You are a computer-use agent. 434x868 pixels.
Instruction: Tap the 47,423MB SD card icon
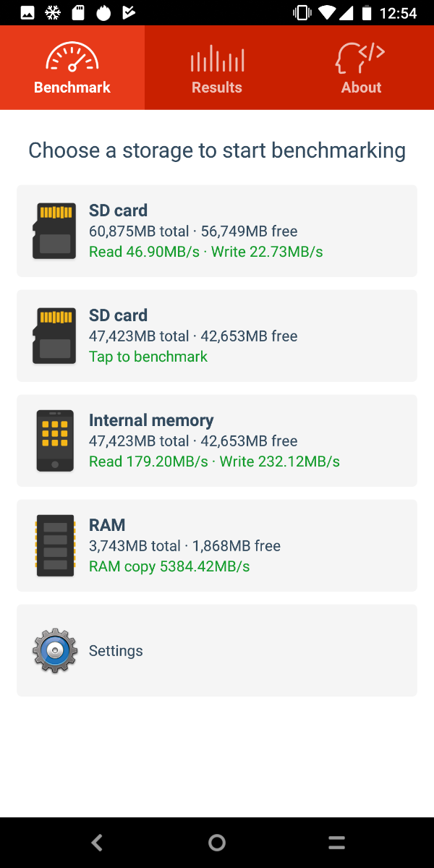click(x=54, y=336)
